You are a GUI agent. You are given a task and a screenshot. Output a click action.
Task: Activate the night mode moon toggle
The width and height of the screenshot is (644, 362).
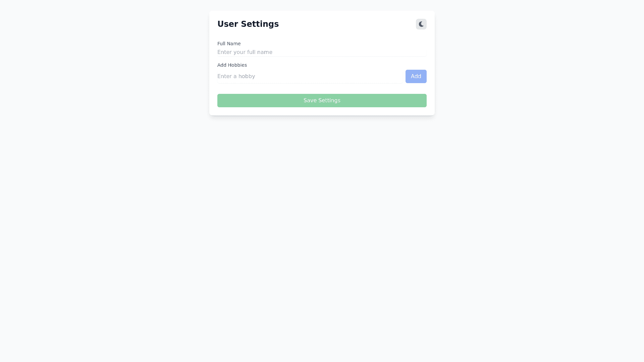click(x=421, y=24)
